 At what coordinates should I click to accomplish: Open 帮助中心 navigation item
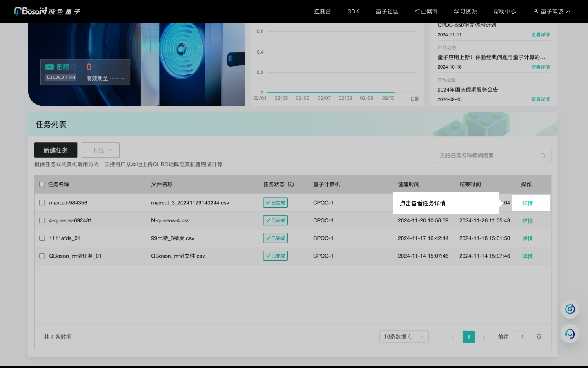505,11
